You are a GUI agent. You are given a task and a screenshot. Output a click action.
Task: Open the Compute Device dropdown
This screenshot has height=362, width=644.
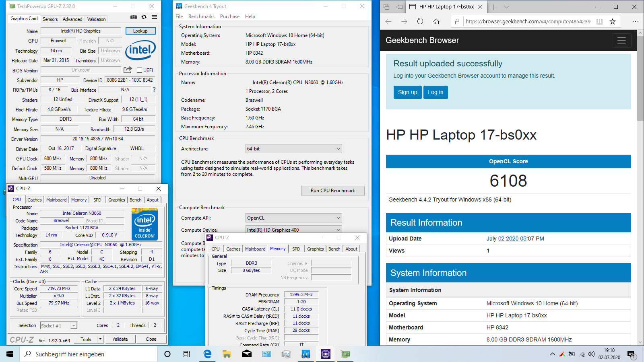point(294,230)
